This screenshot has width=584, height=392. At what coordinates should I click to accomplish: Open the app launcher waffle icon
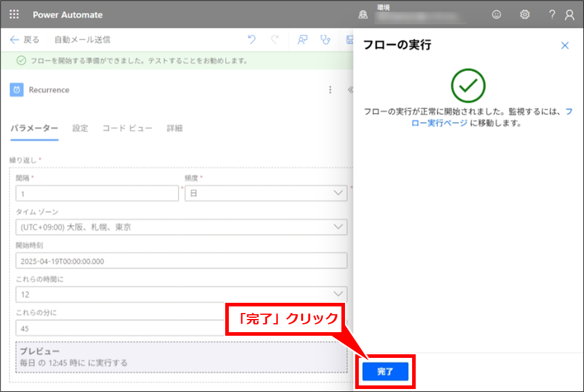click(14, 14)
